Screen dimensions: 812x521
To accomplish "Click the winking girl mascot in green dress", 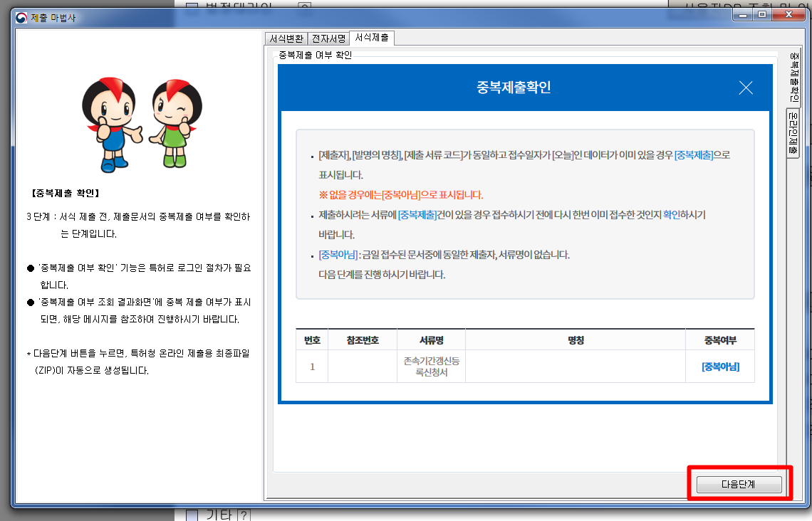I will (175, 123).
